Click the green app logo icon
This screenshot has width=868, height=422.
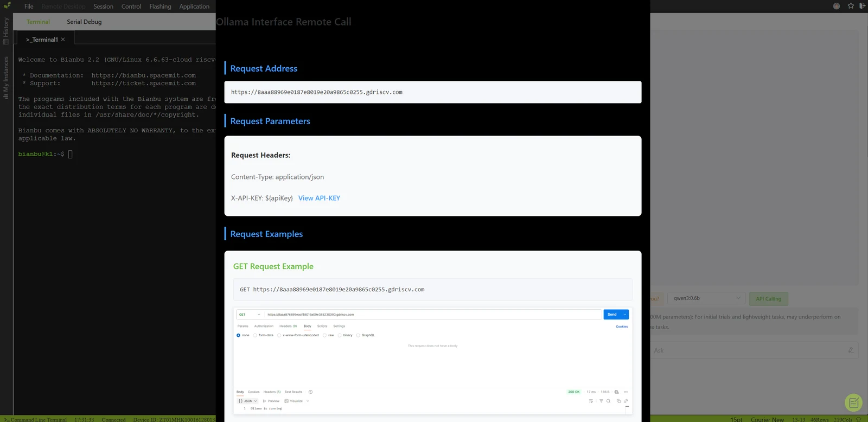coord(7,5)
